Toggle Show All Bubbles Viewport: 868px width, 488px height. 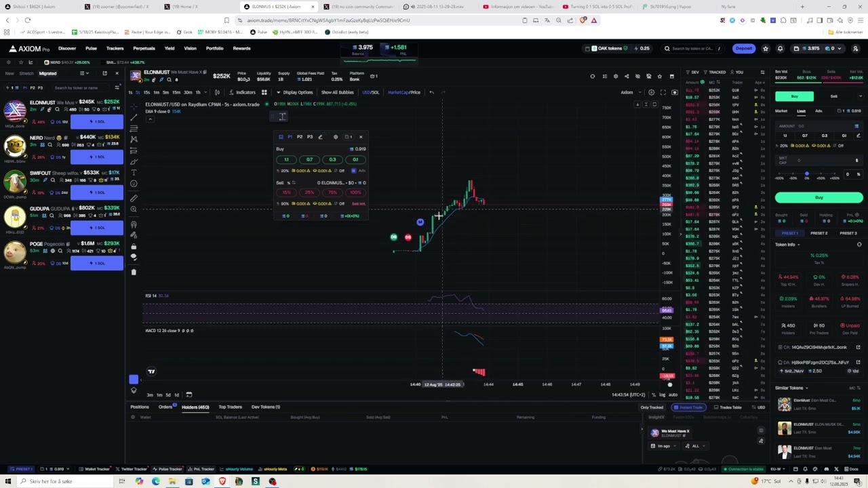tap(337, 92)
